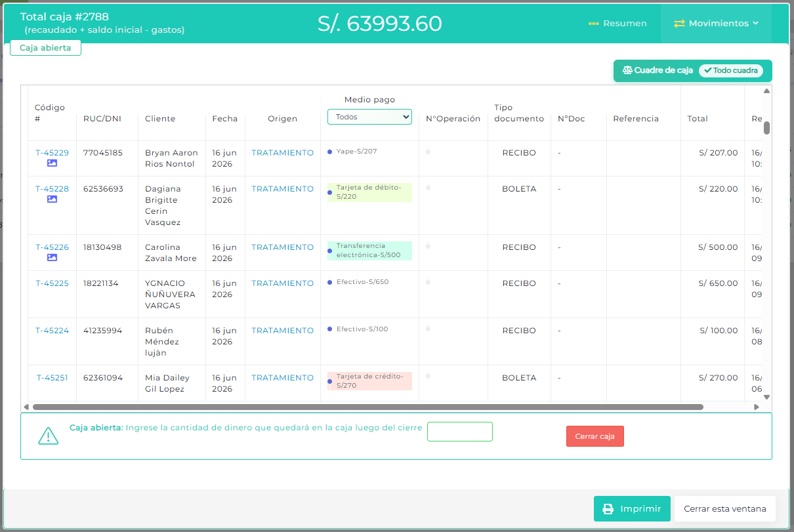794x532 pixels.
Task: Open TRATAMIENTO link for Mia Dailey Gil Lopez
Action: click(283, 378)
